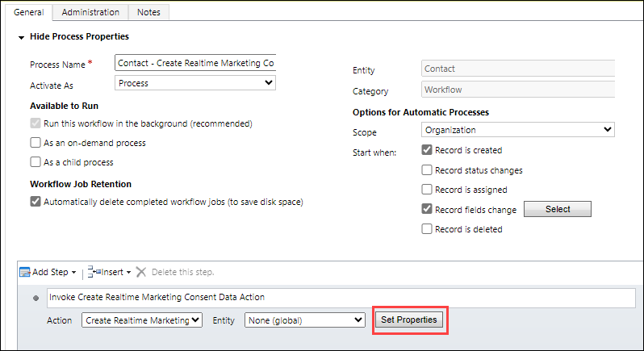Toggle automatic deletion of completed workflow jobs

pos(36,202)
